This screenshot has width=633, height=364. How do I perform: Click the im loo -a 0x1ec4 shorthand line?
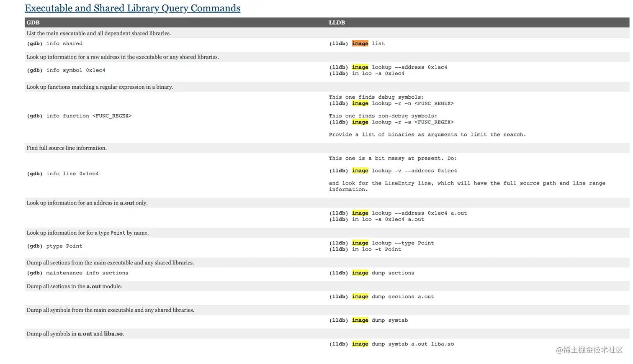367,74
